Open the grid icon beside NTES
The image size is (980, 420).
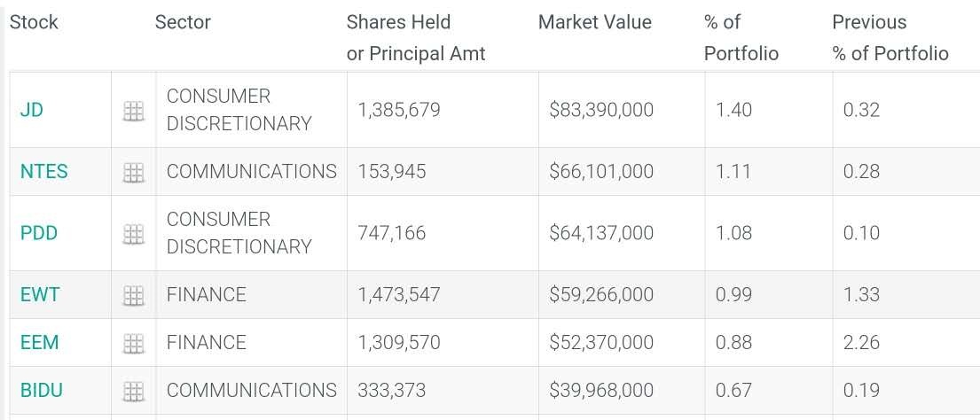(133, 172)
